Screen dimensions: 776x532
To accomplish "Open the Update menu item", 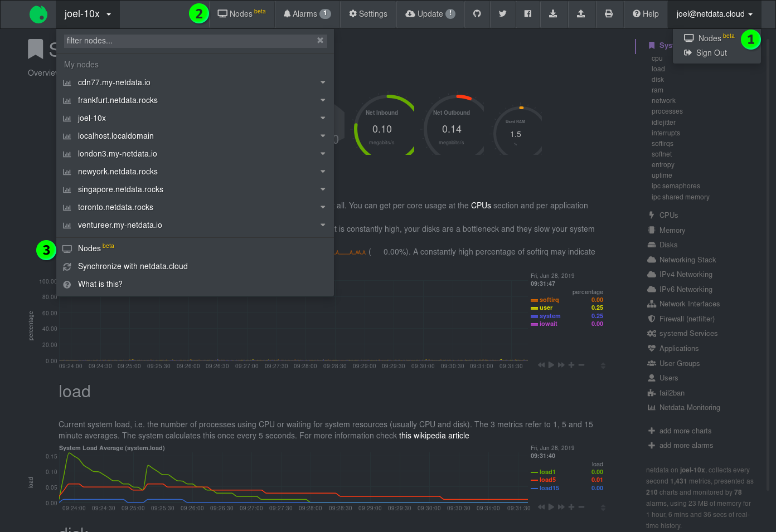I will [x=430, y=14].
